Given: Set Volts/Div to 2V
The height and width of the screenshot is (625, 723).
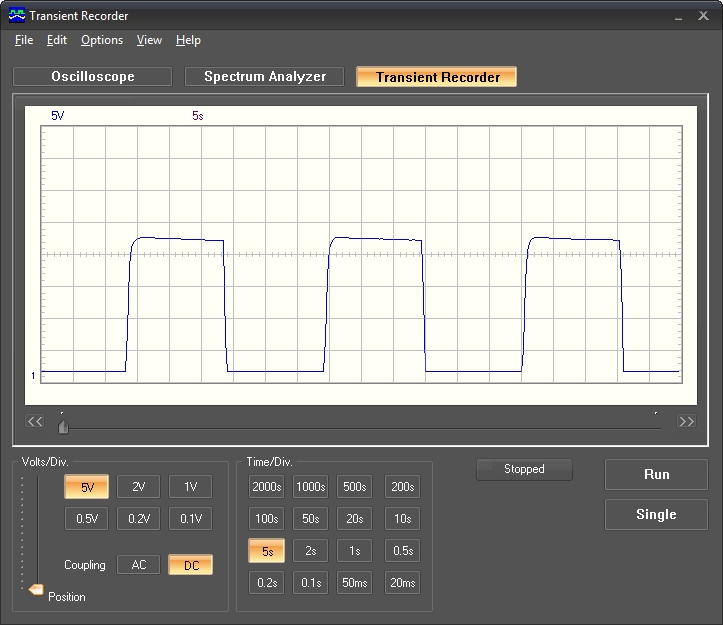Looking at the screenshot, I should click(139, 487).
